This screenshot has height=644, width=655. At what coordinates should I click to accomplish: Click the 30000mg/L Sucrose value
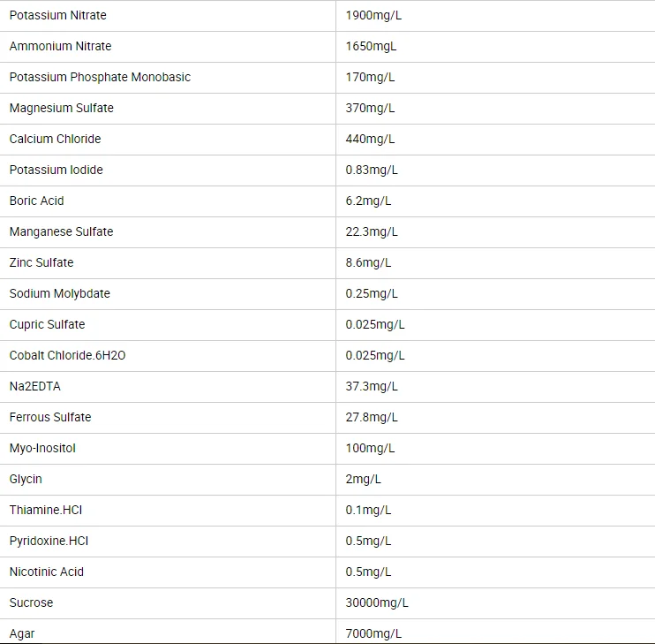click(377, 602)
